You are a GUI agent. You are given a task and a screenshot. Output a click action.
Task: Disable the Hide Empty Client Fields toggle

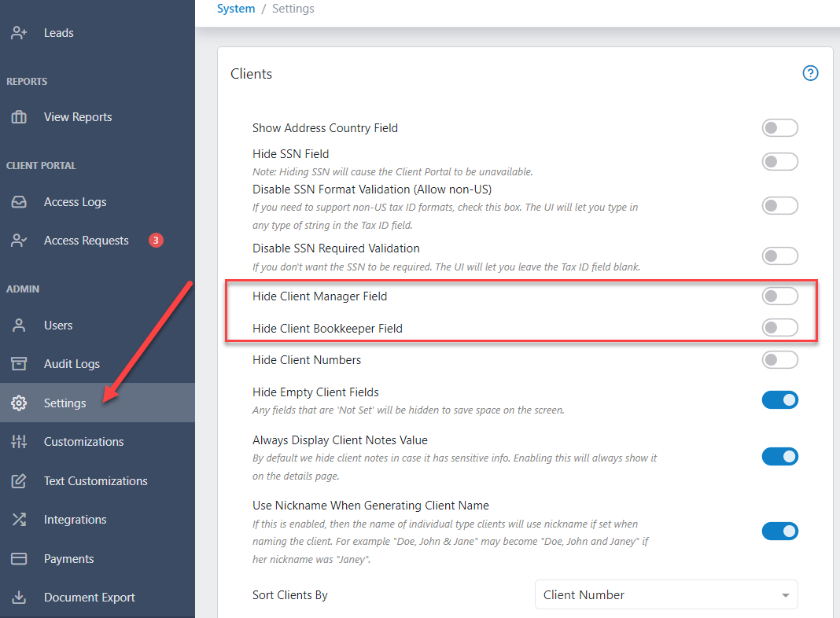(x=779, y=400)
